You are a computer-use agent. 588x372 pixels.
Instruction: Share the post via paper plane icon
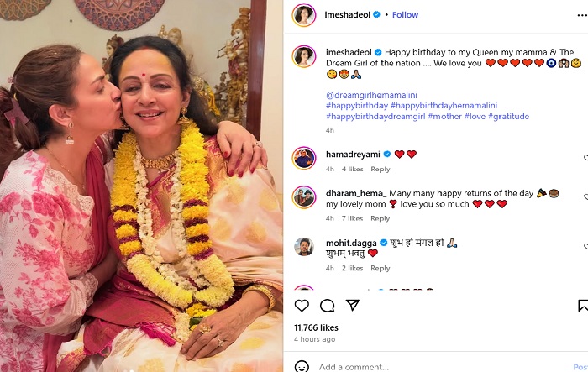354,306
